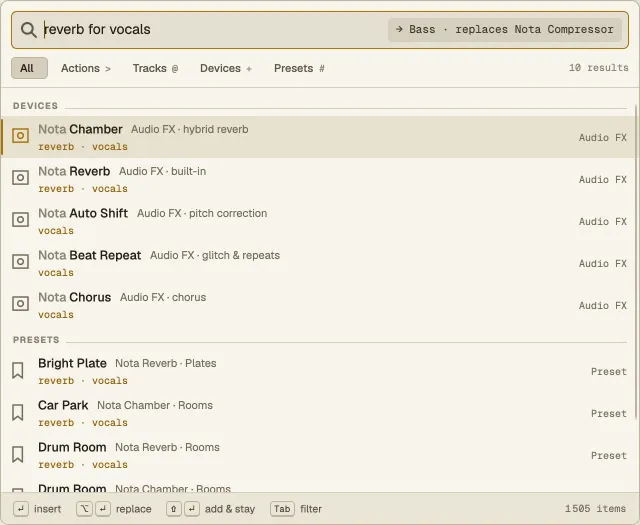This screenshot has width=640, height=525.
Task: Click 'Audio FX · glitch & repeats' description
Action: 215,256
